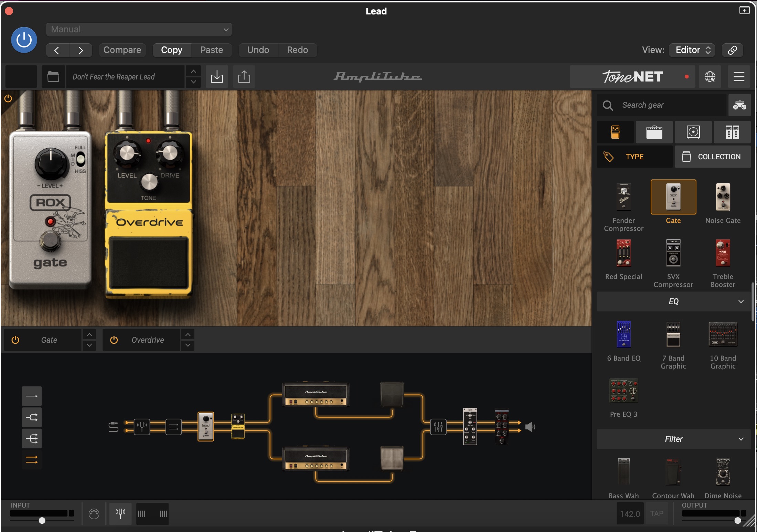Click the Overdrive slot down arrow

click(x=188, y=345)
